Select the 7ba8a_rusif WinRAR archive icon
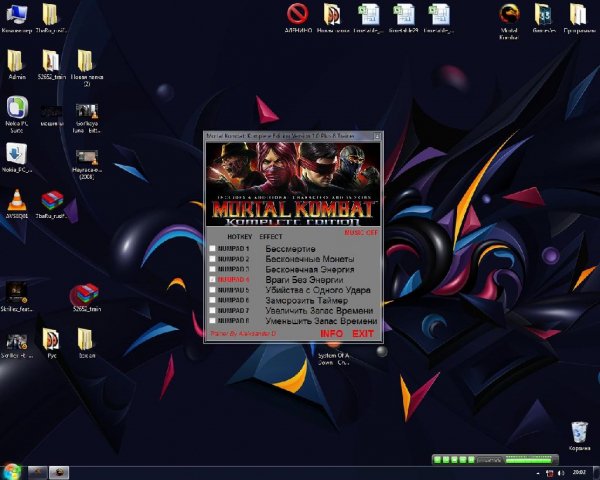Image resolution: width=600 pixels, height=480 pixels. tap(52, 205)
